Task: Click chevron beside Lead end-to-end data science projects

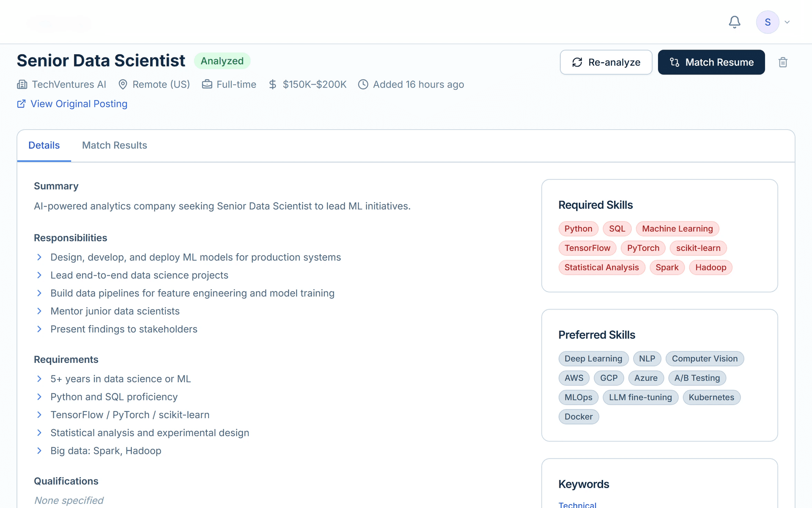Action: [39, 275]
